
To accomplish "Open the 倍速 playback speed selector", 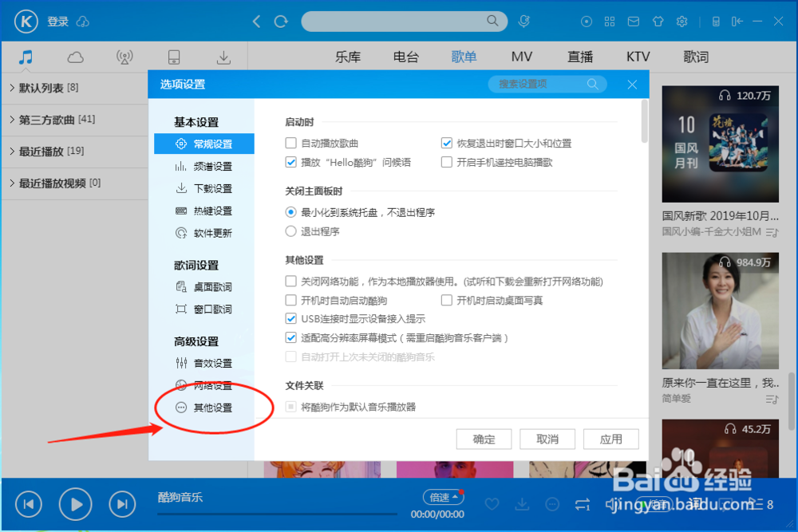I will coord(443,498).
